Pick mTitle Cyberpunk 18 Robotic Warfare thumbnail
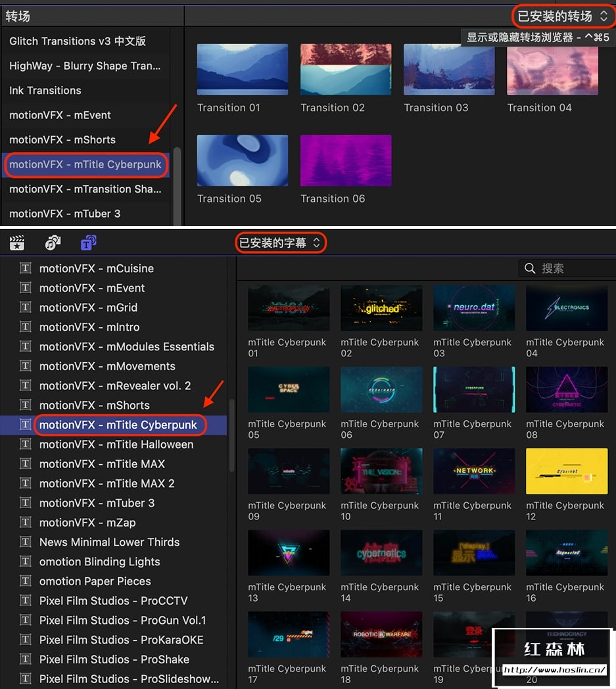Image resolution: width=616 pixels, height=689 pixels. (381, 634)
